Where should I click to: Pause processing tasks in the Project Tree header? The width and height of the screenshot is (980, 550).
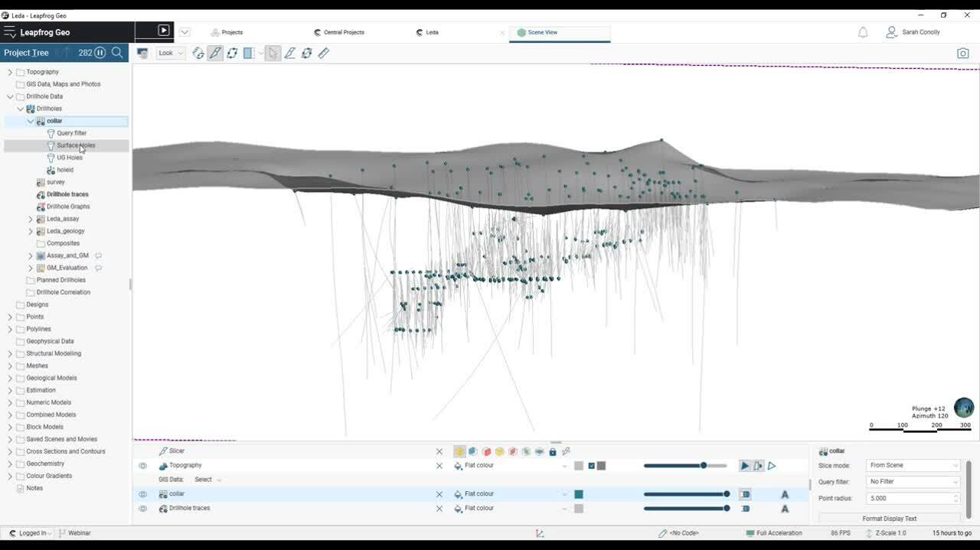coord(100,53)
